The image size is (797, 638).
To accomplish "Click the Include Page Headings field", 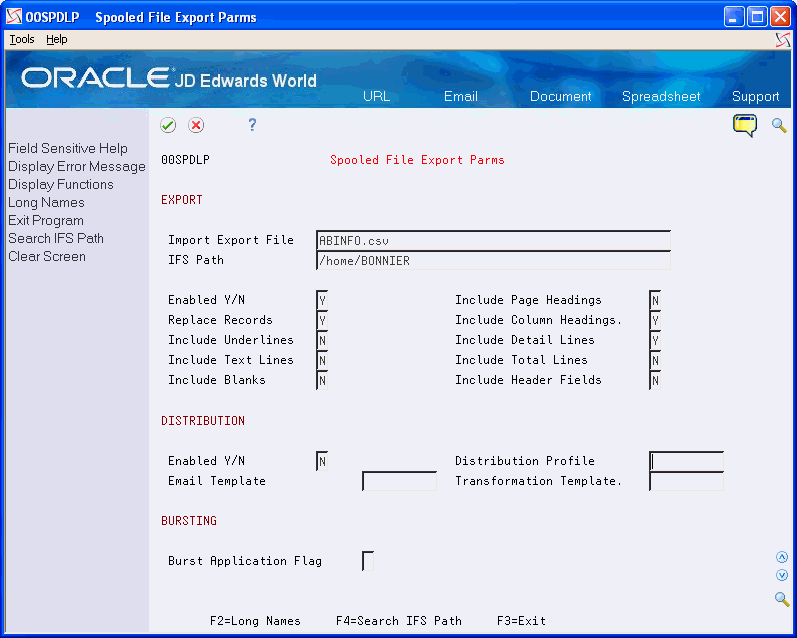I will pyautogui.click(x=655, y=300).
